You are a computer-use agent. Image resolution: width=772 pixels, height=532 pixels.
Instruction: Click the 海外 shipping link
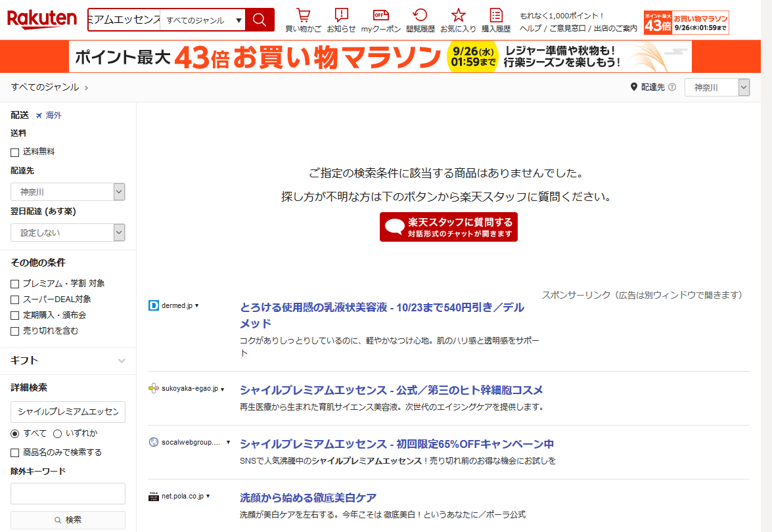(54, 115)
